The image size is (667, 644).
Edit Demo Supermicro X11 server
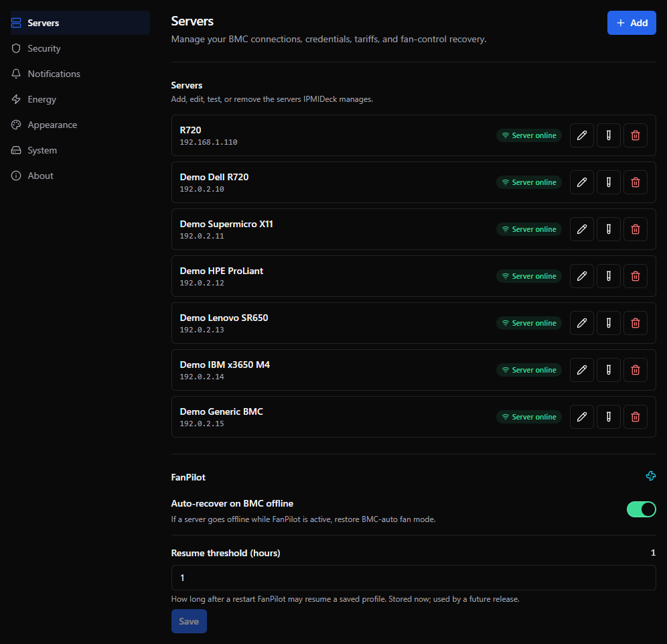[581, 229]
